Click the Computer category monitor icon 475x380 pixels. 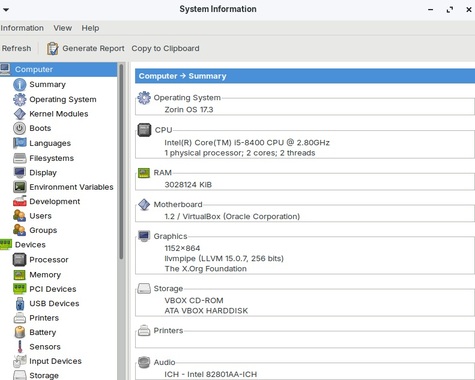[x=5, y=69]
